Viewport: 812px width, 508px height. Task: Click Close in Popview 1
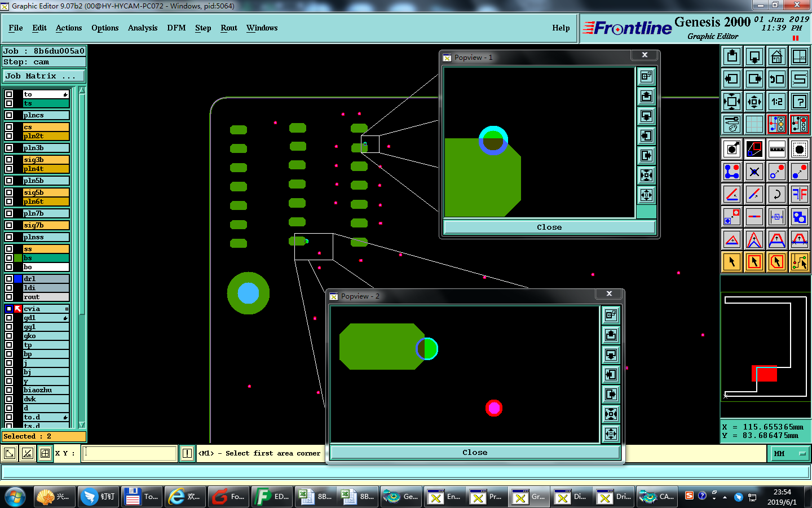pyautogui.click(x=549, y=227)
